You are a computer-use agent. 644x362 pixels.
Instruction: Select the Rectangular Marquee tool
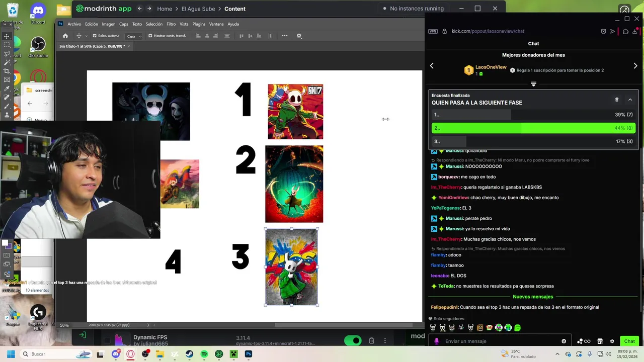click(x=7, y=45)
